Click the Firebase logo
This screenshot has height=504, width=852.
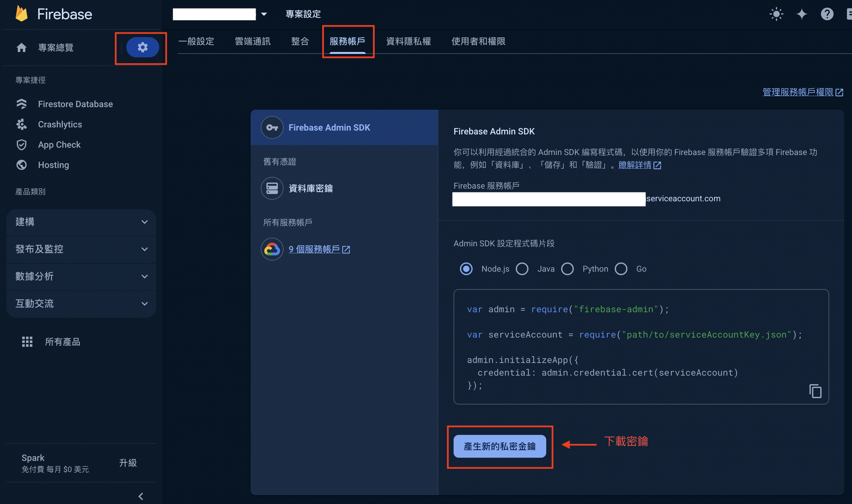point(22,14)
